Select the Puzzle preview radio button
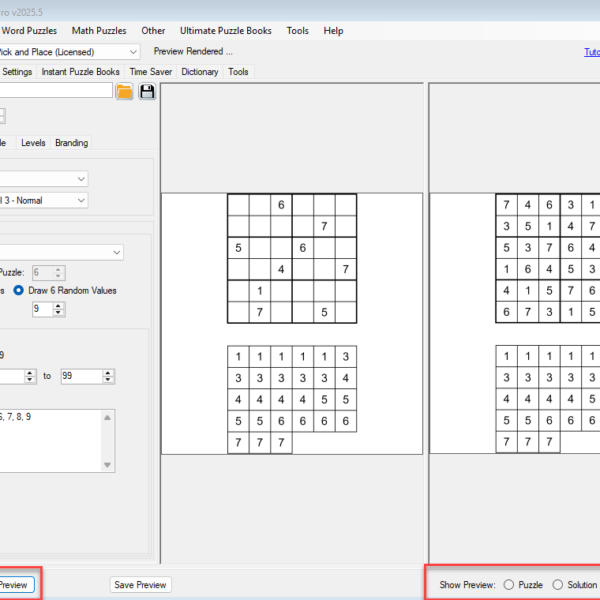Viewport: 600px width, 600px height. 509,585
